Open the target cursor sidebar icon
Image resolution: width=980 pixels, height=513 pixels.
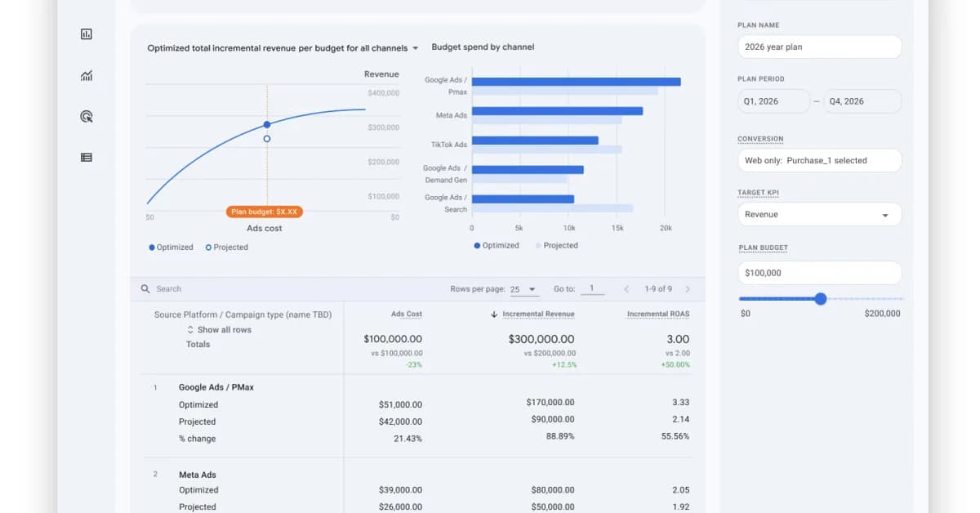pos(87,117)
